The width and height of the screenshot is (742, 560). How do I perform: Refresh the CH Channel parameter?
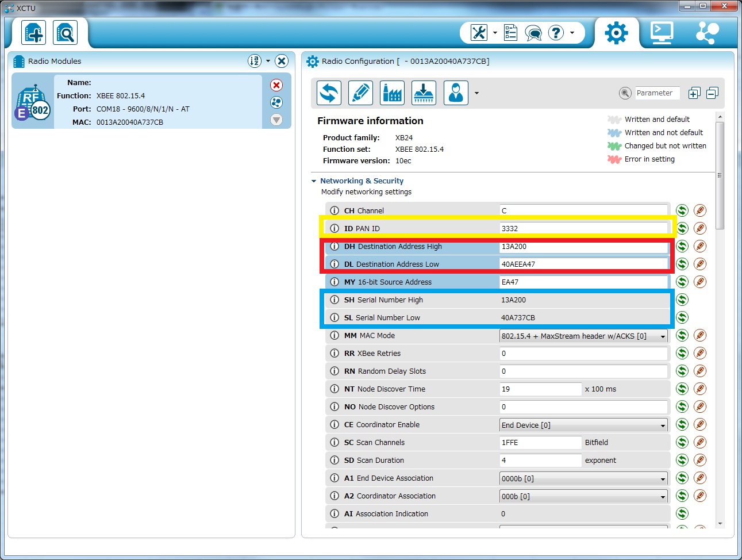point(682,210)
